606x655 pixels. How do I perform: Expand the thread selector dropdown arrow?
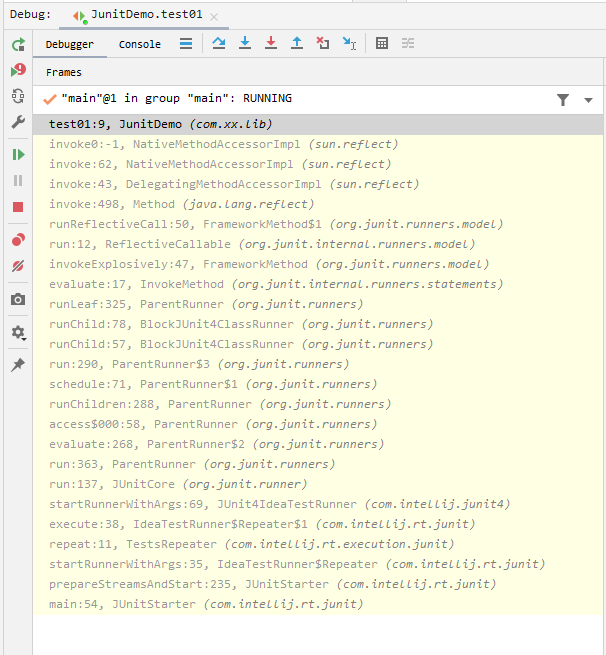coord(588,100)
